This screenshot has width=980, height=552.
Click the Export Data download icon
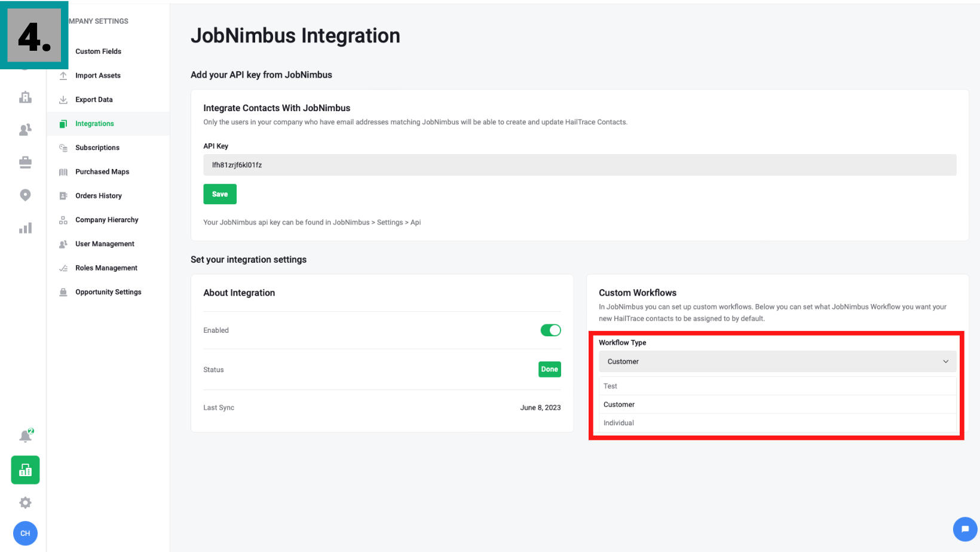point(63,100)
